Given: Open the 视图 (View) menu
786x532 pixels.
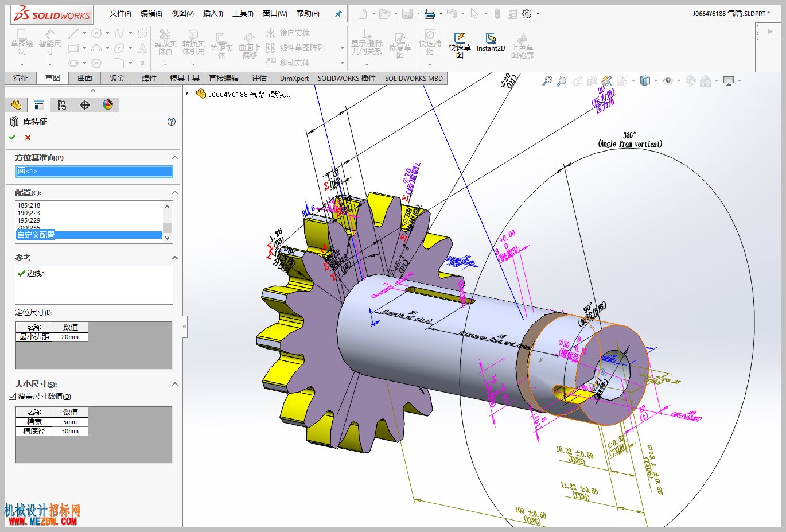Looking at the screenshot, I should (182, 14).
